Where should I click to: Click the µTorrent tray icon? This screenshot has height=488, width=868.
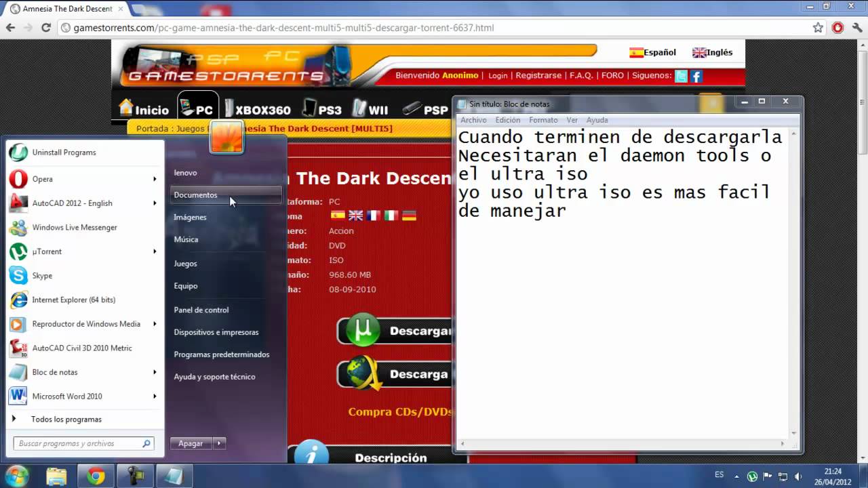click(752, 476)
